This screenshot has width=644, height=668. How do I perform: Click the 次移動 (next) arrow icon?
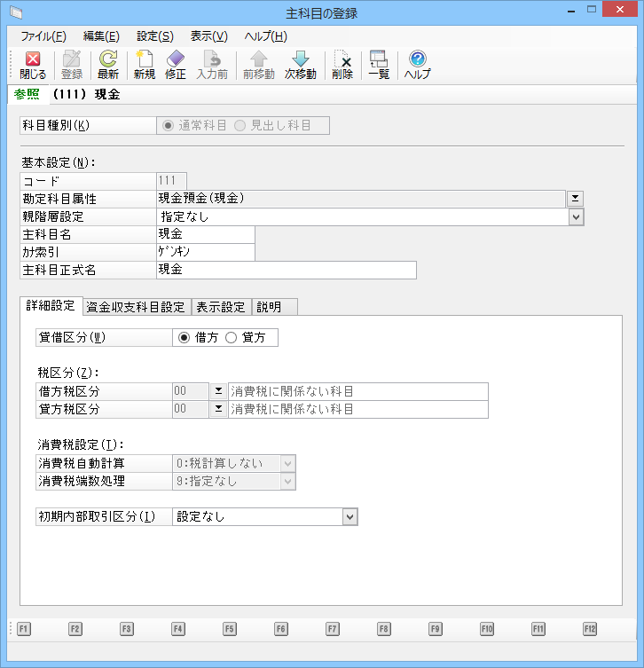301,59
